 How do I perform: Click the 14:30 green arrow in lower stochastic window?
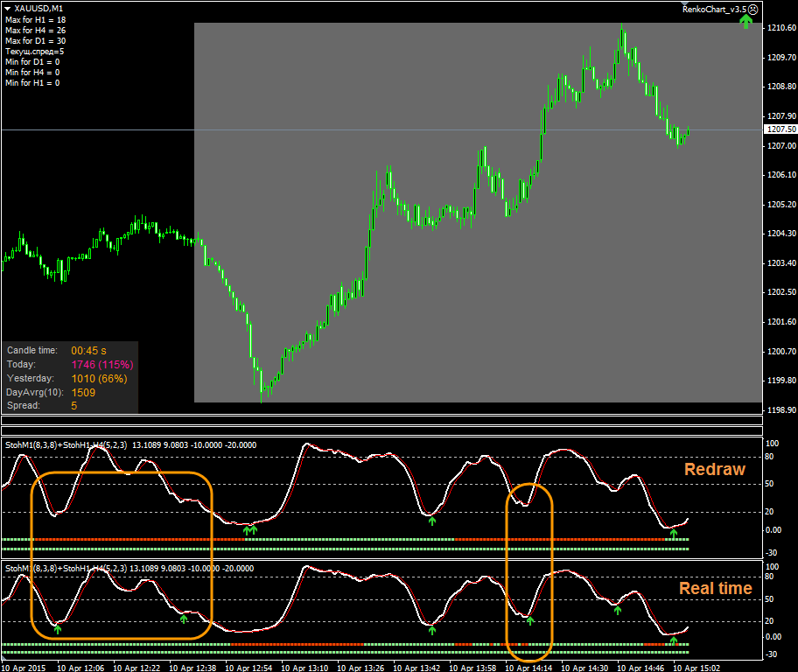tap(618, 610)
